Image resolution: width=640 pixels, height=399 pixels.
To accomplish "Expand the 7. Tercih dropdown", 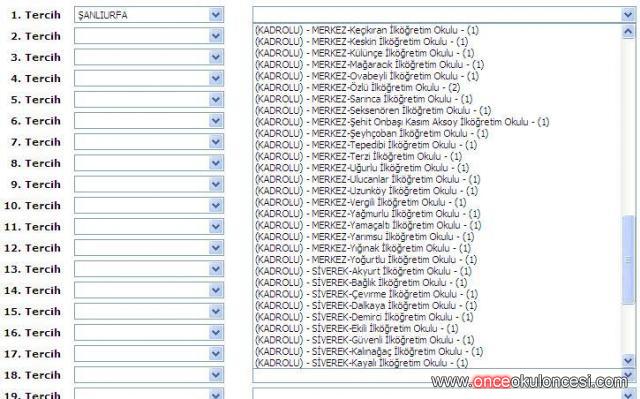I will click(x=149, y=142).
